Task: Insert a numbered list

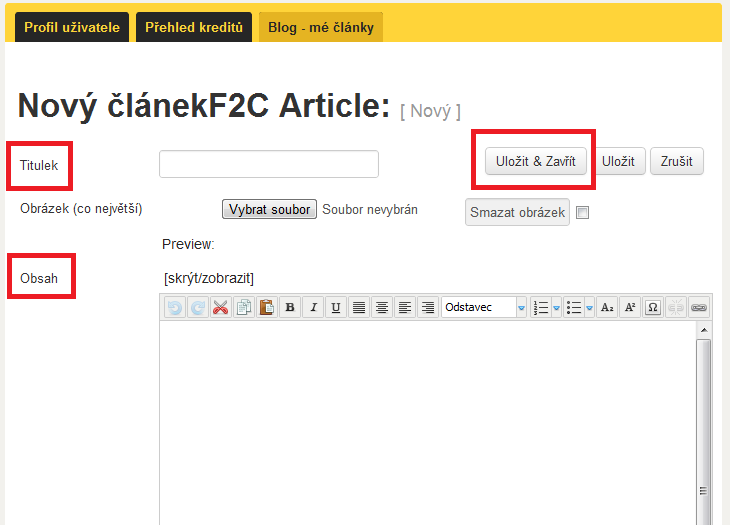Action: pyautogui.click(x=541, y=308)
